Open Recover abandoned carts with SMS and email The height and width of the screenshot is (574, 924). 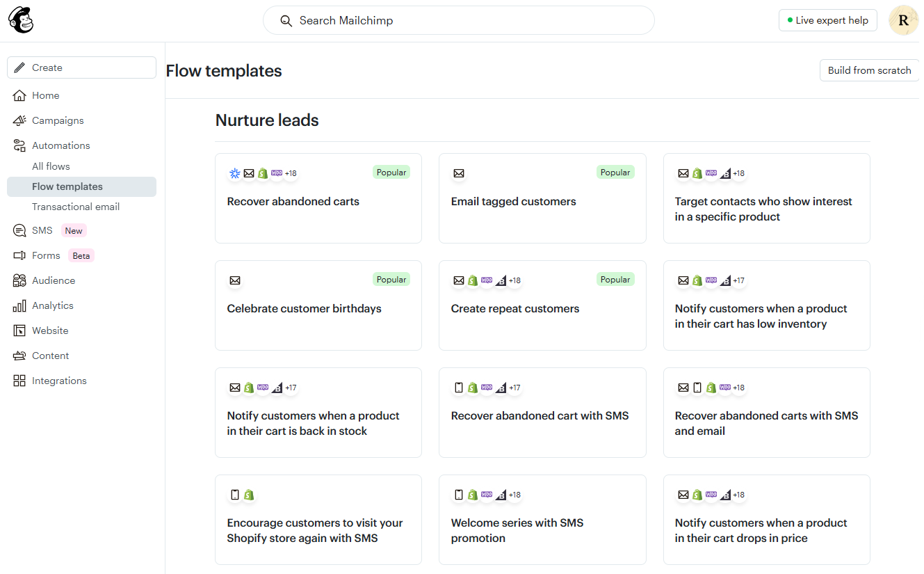(766, 413)
